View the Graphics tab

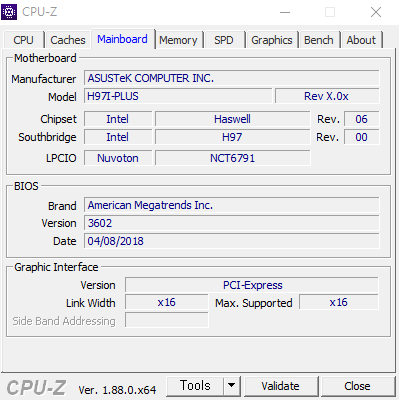coord(272,40)
